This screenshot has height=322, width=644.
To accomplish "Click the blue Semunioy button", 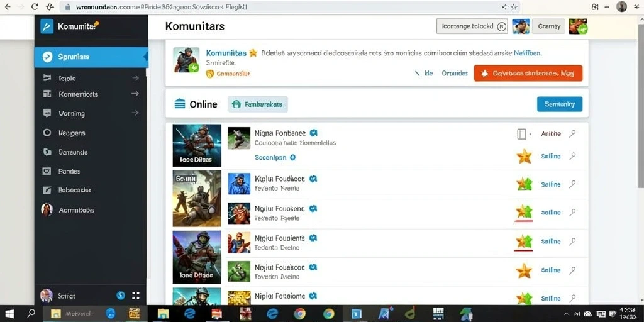I will click(559, 104).
